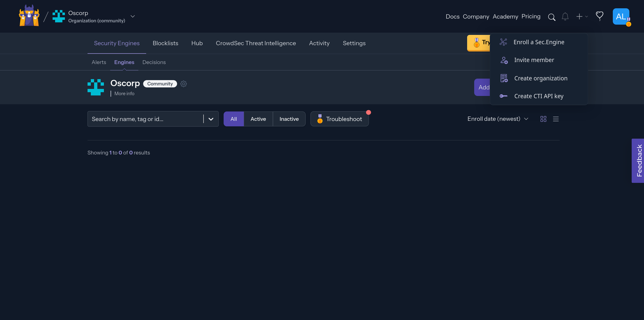
Task: Open the Enroll date sort dropdown
Action: point(498,119)
